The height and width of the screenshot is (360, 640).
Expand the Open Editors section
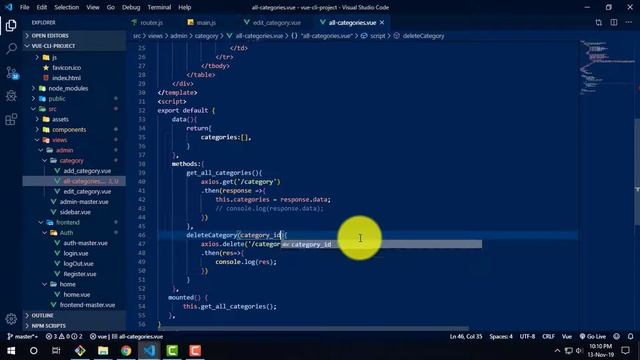(x=74, y=36)
